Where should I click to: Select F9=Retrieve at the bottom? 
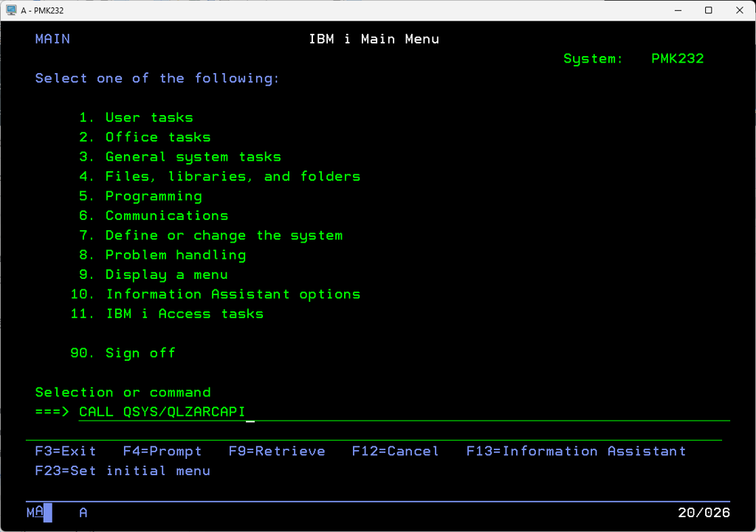point(277,451)
